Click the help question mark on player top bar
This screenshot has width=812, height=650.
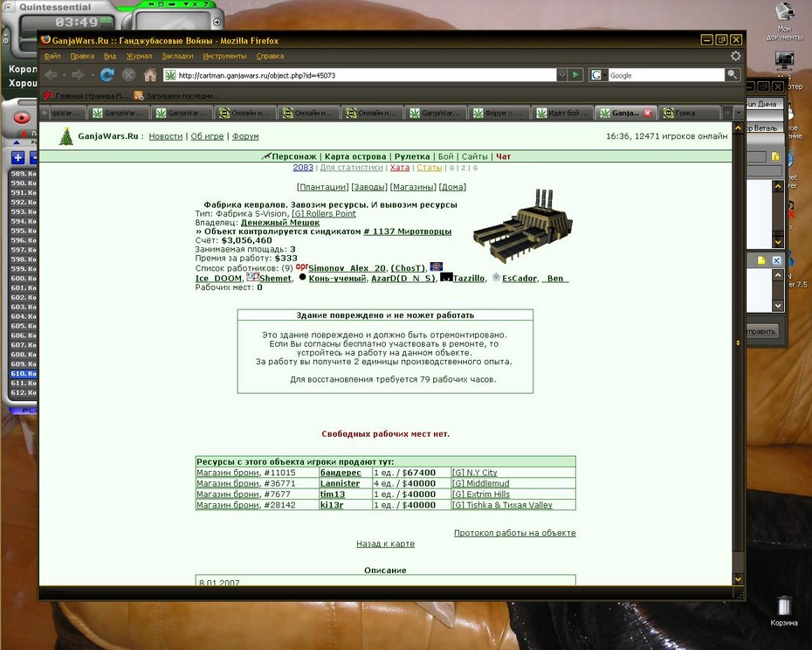[x=206, y=4]
